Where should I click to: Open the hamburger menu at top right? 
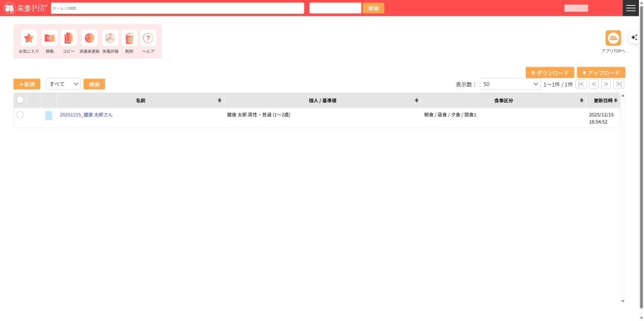(631, 8)
